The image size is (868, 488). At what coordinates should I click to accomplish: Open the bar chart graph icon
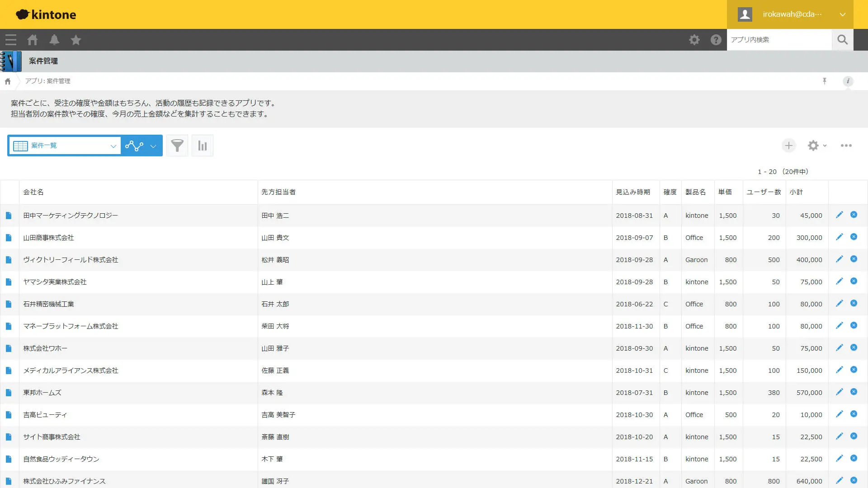click(x=203, y=145)
